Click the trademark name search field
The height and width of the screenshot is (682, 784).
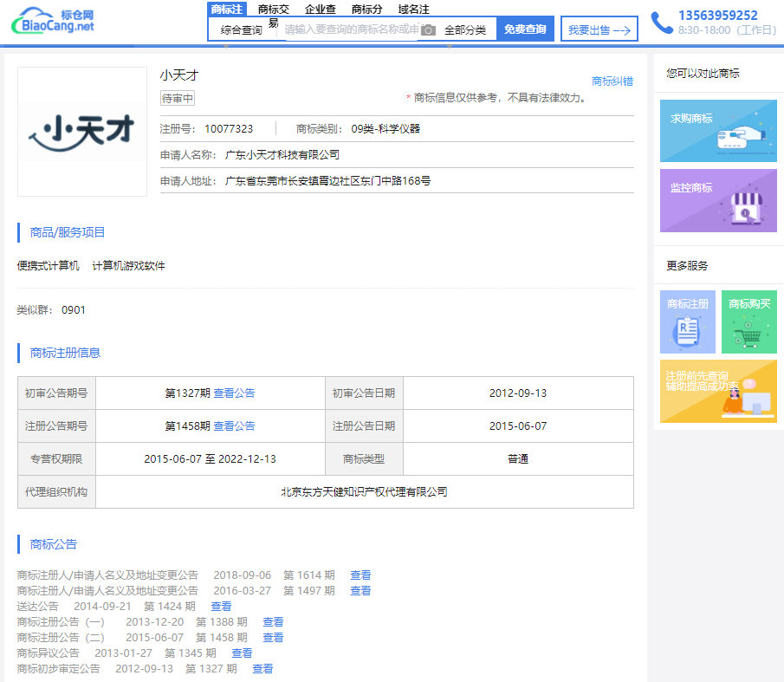click(x=352, y=29)
